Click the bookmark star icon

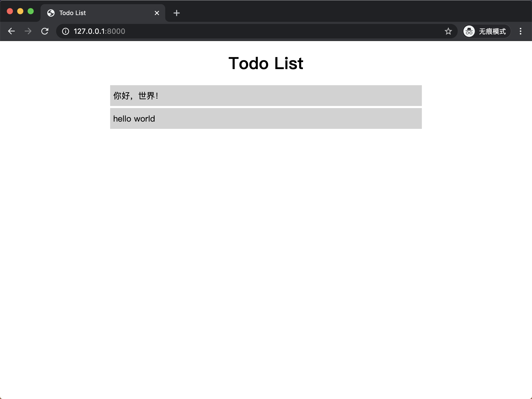448,31
